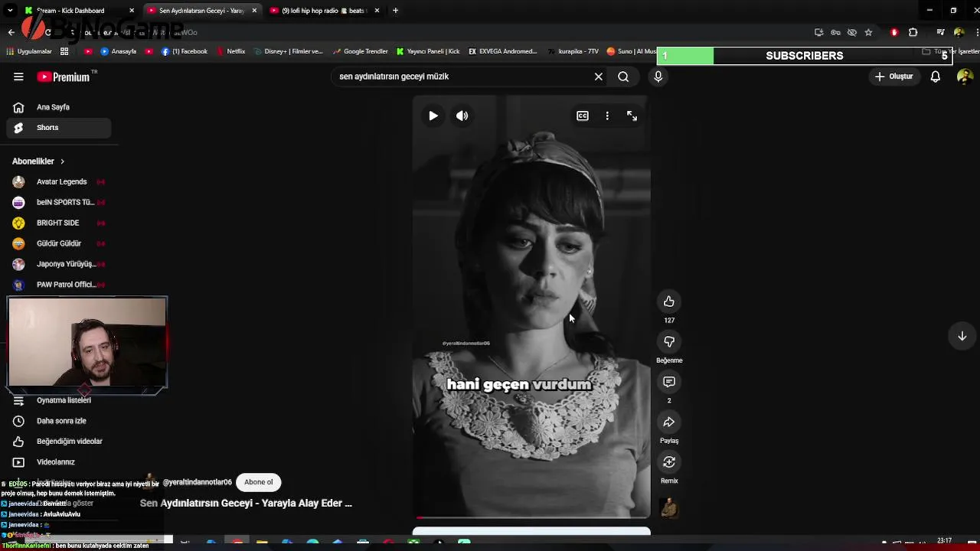The height and width of the screenshot is (551, 980).
Task: Open Beğendiğim videolar list
Action: pos(59,442)
